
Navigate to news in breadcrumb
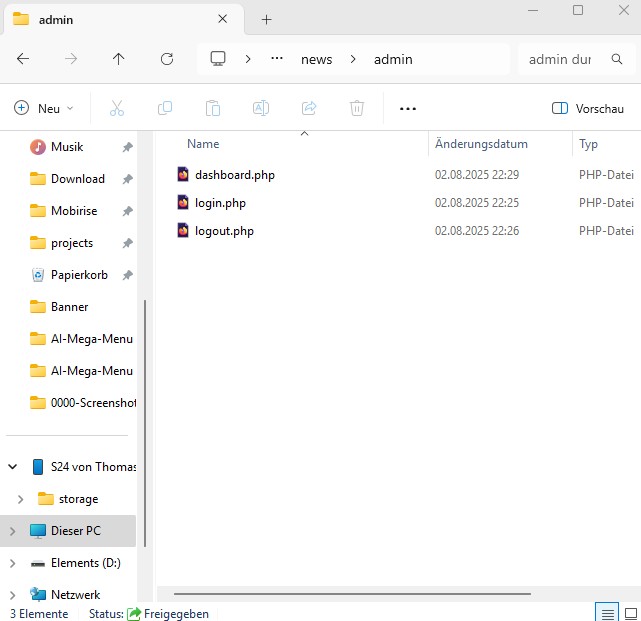(317, 59)
